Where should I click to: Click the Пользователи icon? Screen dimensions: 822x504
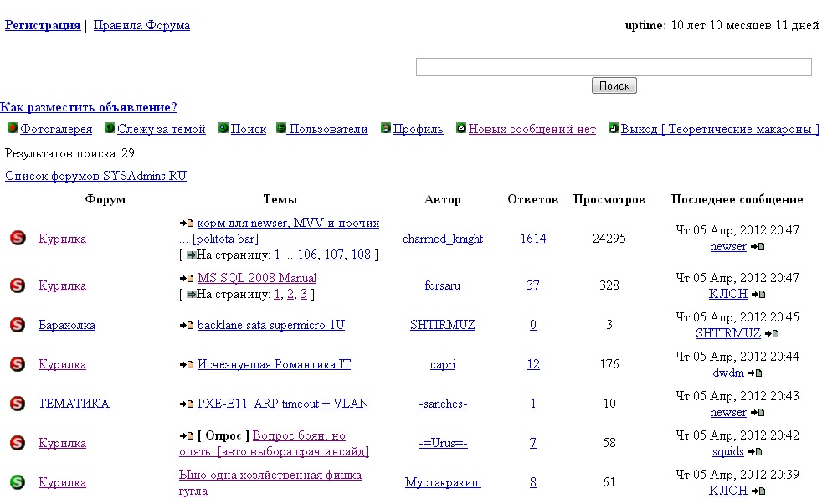(281, 127)
